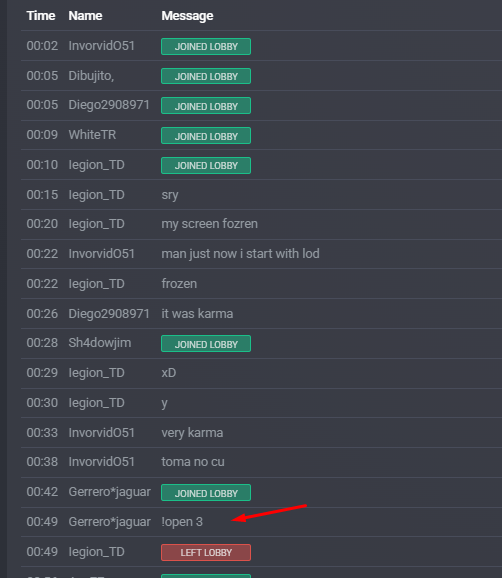The height and width of the screenshot is (578, 502).
Task: Click message 'man just now i start with lod'
Action: (x=240, y=254)
